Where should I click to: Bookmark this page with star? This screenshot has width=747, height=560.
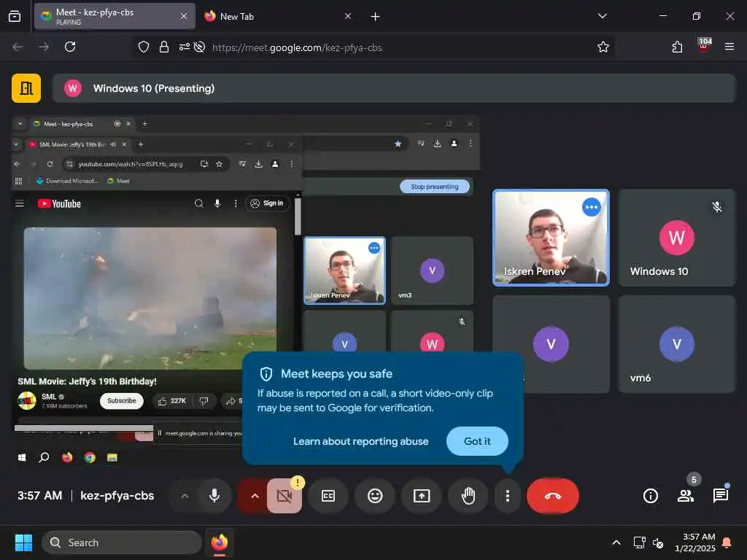(x=603, y=47)
